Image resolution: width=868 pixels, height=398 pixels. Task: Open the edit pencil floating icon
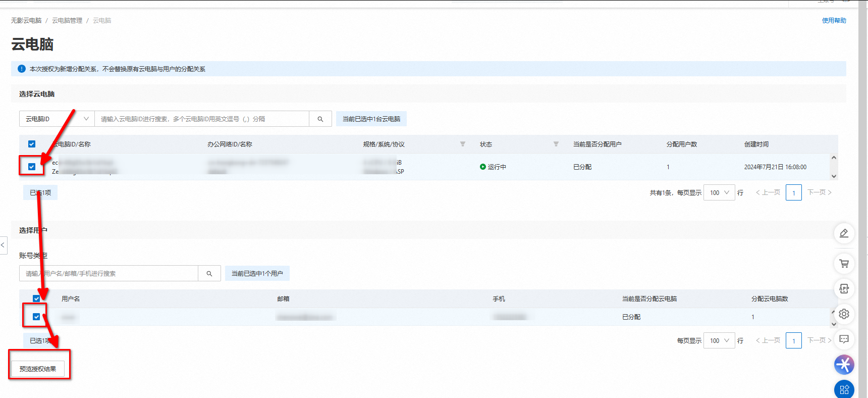(x=844, y=233)
